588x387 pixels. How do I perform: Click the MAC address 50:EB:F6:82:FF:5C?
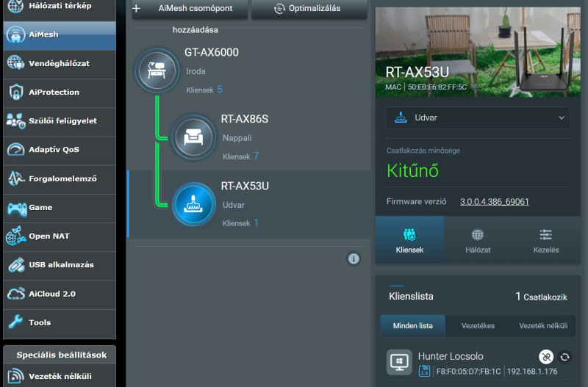[437, 87]
